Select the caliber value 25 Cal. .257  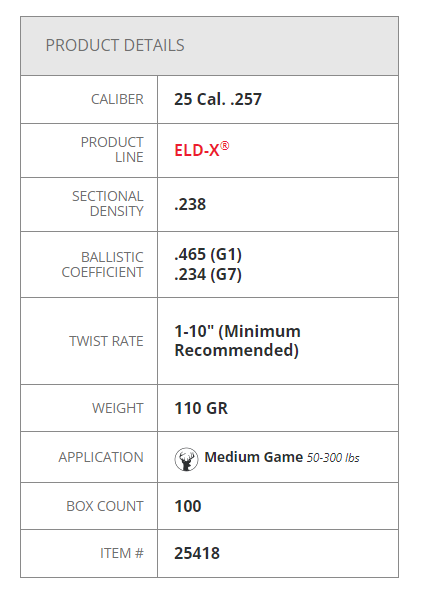[218, 99]
